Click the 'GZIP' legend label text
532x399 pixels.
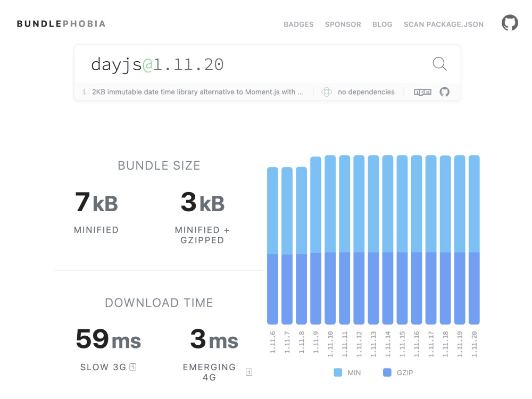405,372
